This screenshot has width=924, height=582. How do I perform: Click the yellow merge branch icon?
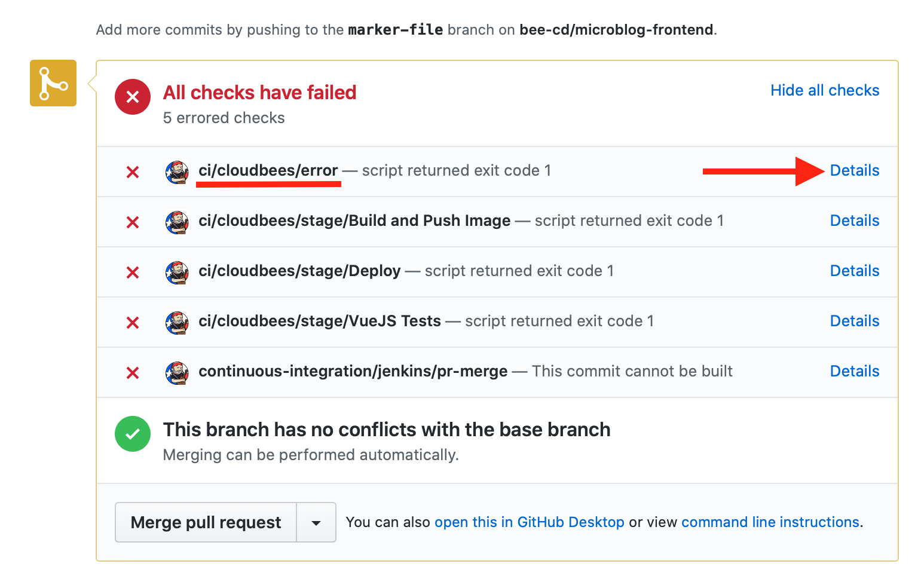(53, 83)
